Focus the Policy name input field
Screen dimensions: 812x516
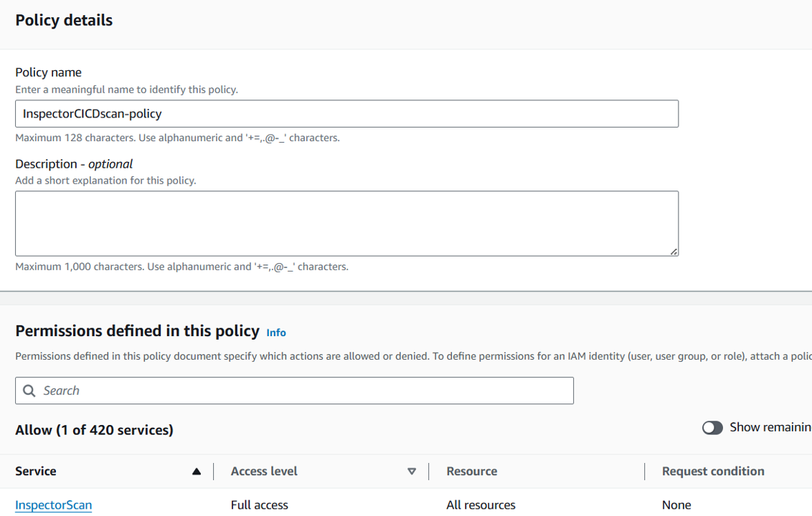pyautogui.click(x=347, y=114)
